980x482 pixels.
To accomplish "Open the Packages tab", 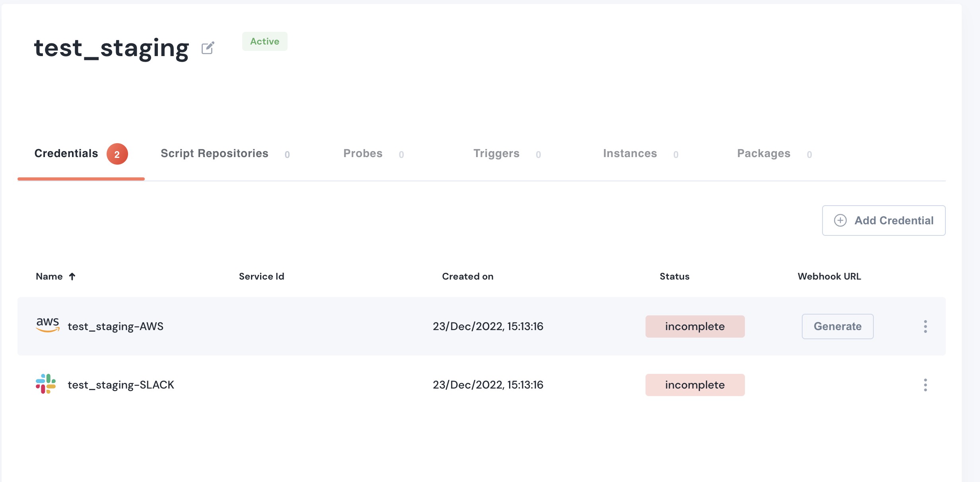I will [x=763, y=154].
